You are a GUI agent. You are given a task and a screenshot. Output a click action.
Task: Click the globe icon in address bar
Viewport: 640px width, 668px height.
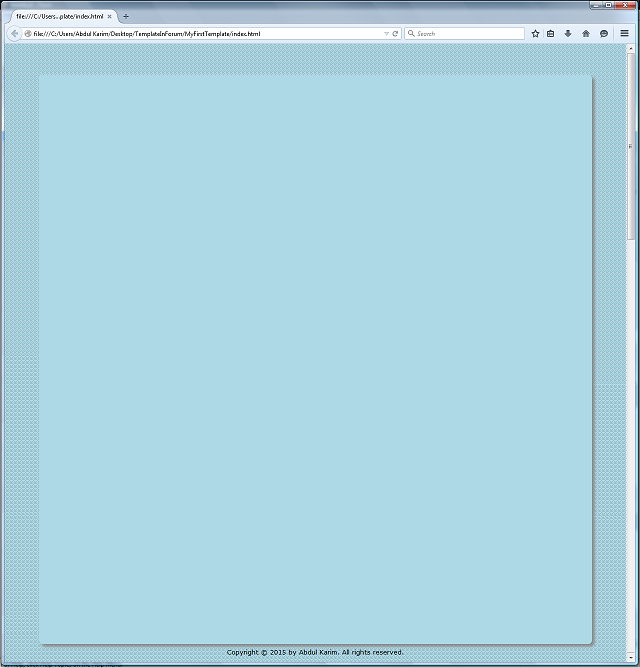(29, 33)
